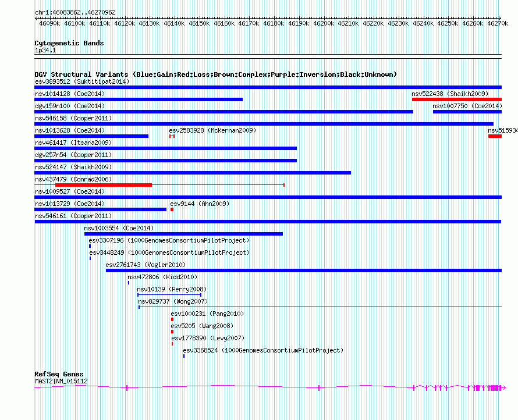Image resolution: width=518 pixels, height=420 pixels.
Task: Open variant dgv159n100 (Coe2014) label
Action: tap(70, 106)
